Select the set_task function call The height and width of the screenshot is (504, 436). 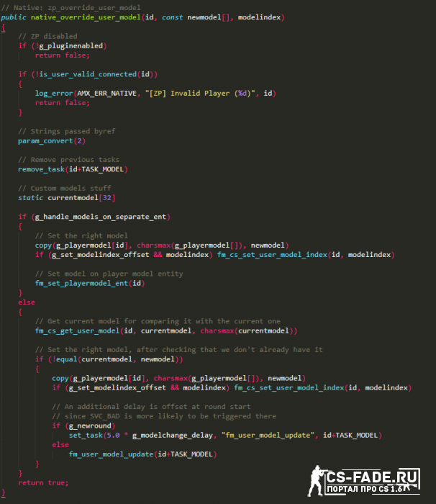click(x=86, y=435)
